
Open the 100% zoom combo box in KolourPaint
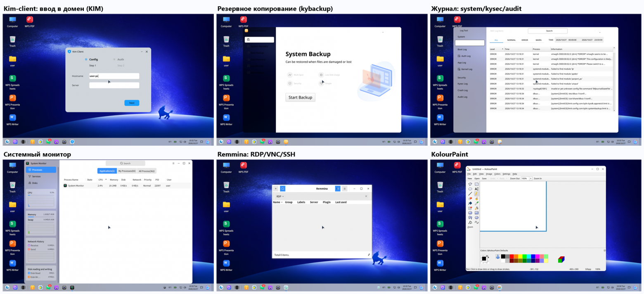(x=527, y=178)
